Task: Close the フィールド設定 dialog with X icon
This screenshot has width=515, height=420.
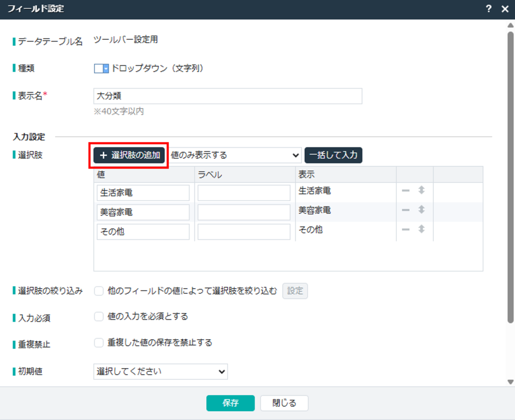Action: click(x=505, y=9)
